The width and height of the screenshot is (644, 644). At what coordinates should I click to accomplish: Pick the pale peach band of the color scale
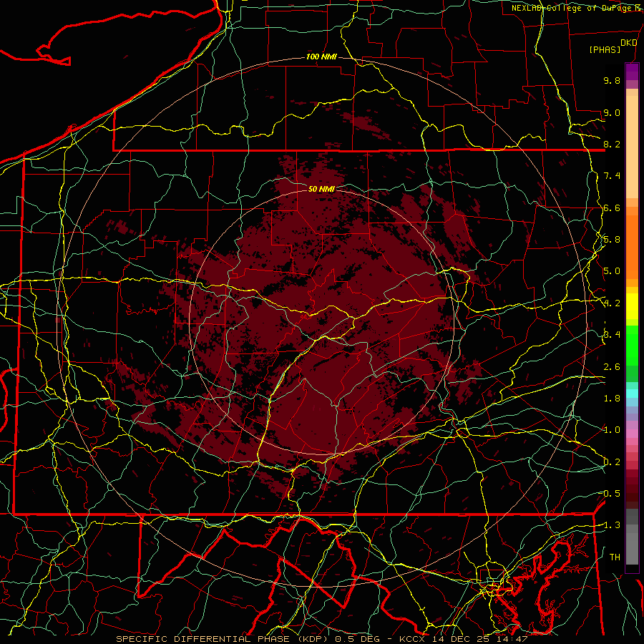[632, 147]
